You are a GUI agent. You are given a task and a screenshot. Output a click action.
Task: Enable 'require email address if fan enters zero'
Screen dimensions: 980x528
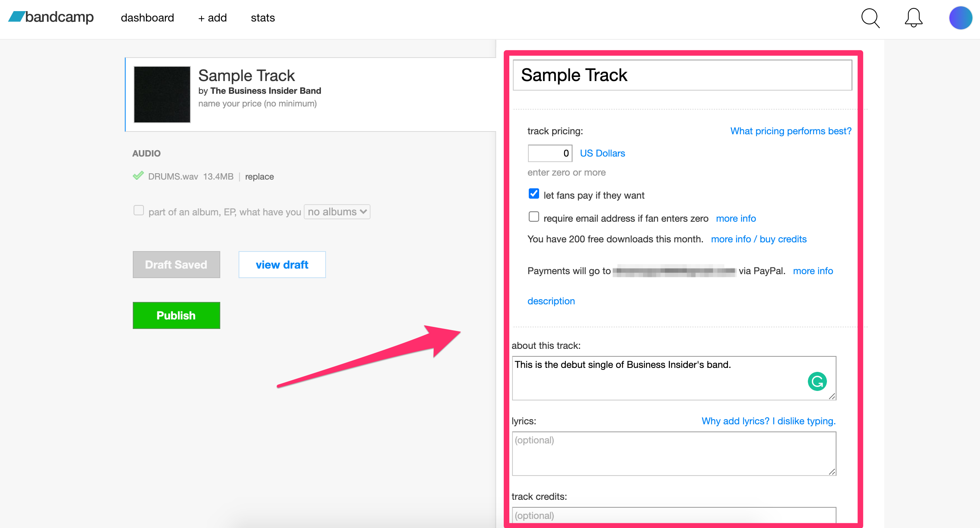(x=534, y=217)
